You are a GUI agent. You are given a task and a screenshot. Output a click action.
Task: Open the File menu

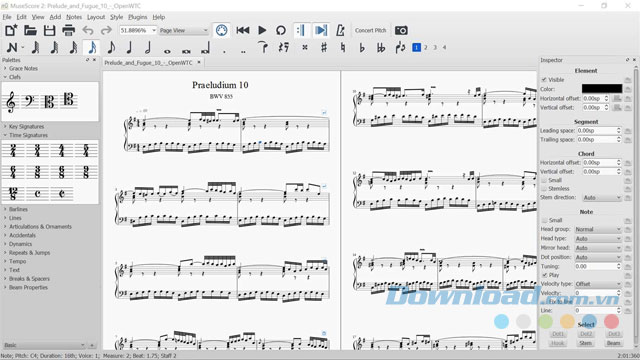[7, 17]
